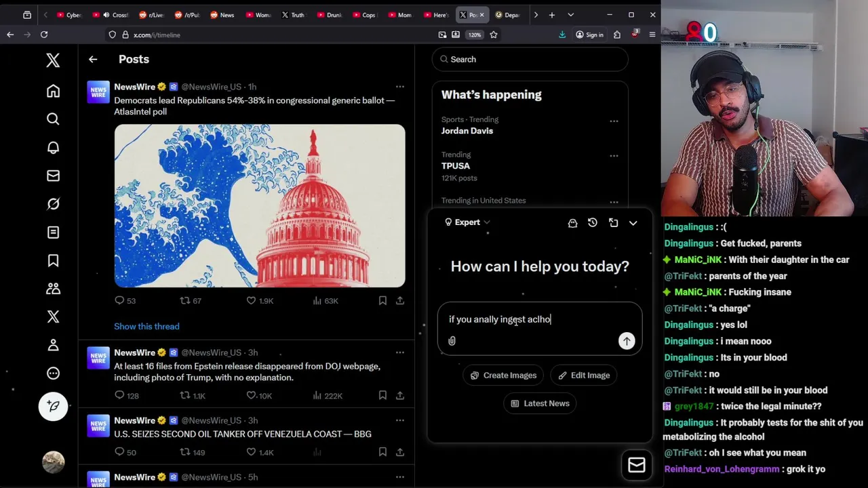Viewport: 868px width, 488px height.
Task: Open More circle menu in sidebar
Action: (53, 373)
